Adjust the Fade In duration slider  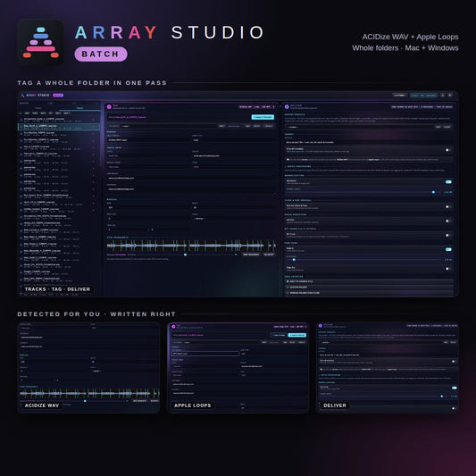click(x=364, y=260)
